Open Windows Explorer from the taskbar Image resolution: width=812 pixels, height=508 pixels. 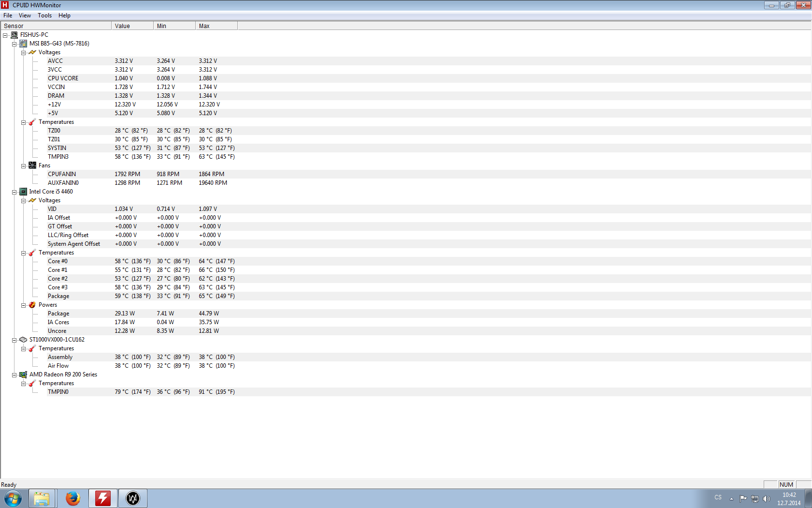[x=42, y=498]
